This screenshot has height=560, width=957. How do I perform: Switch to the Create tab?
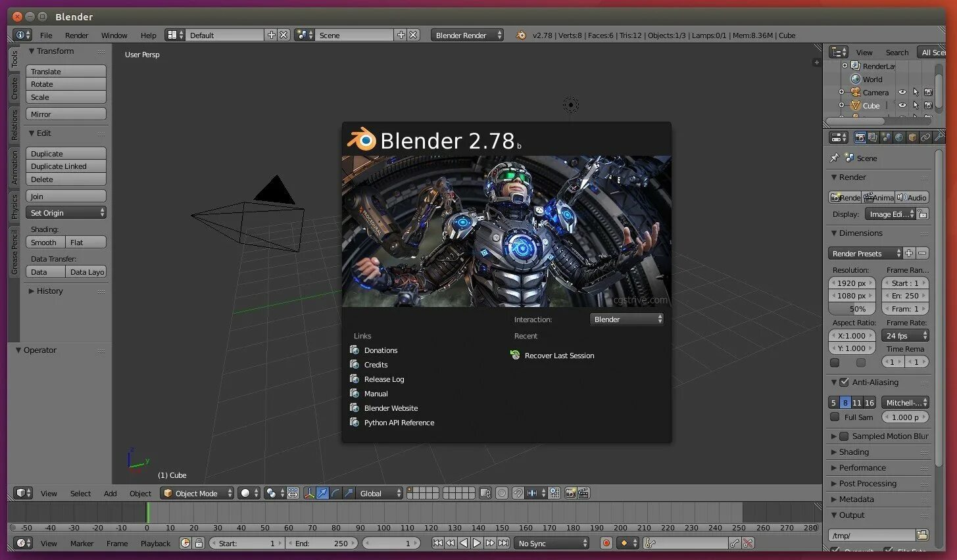pos(14,88)
